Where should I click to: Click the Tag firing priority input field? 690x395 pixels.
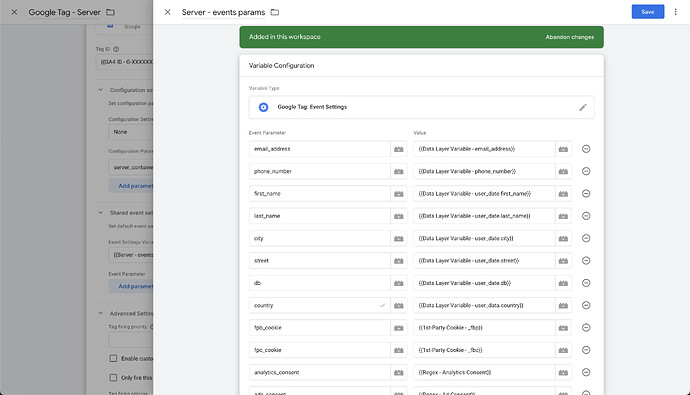click(x=131, y=340)
